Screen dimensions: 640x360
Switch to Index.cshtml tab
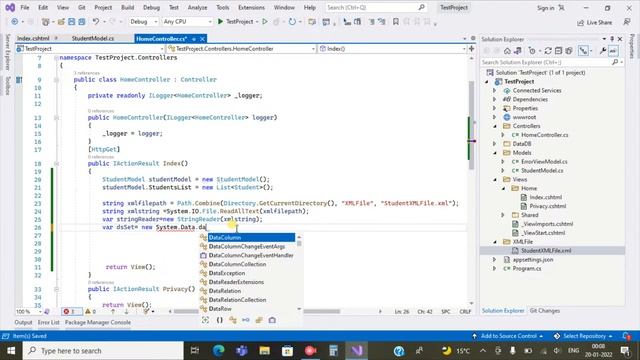(33, 38)
